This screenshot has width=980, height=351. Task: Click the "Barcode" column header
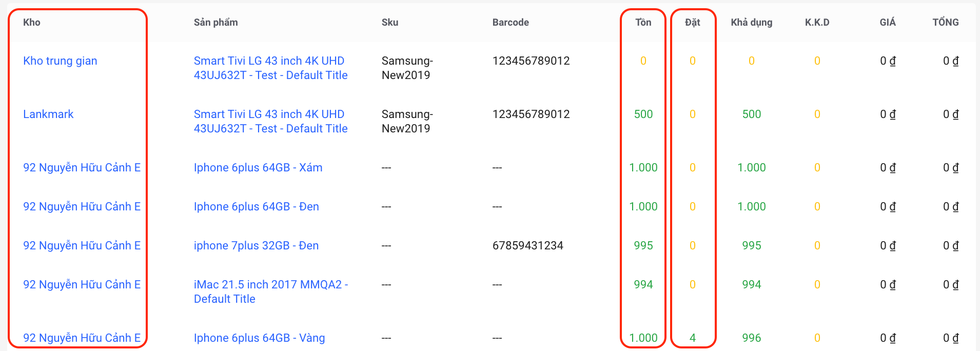pyautogui.click(x=511, y=22)
